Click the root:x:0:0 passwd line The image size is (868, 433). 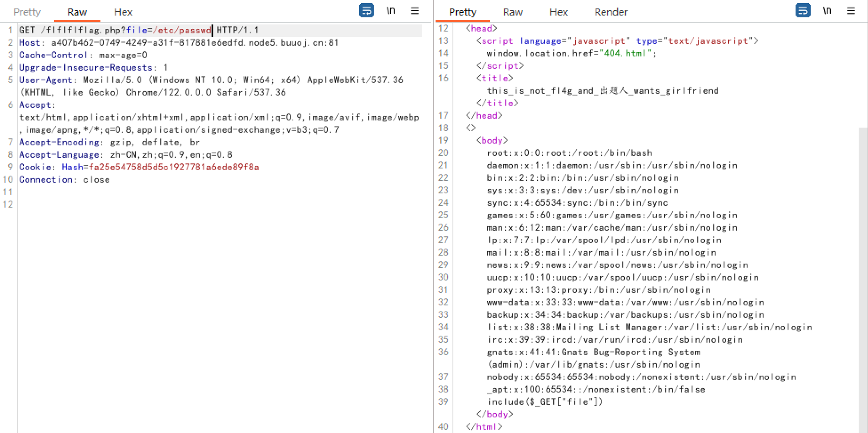tap(569, 153)
